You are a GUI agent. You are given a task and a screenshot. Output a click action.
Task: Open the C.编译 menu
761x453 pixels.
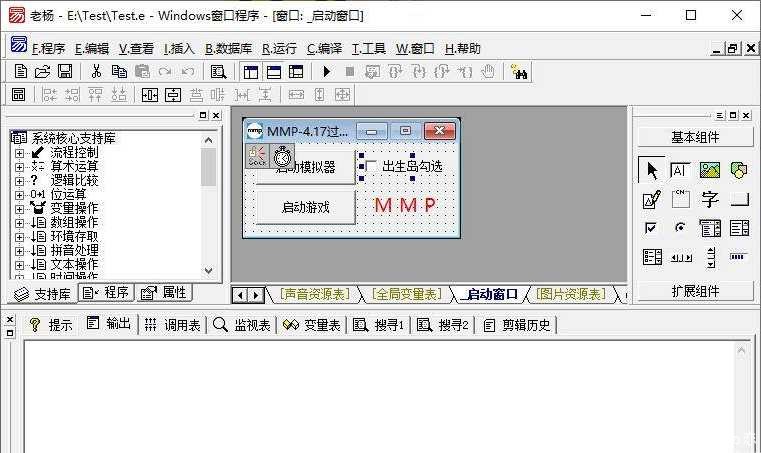[324, 49]
